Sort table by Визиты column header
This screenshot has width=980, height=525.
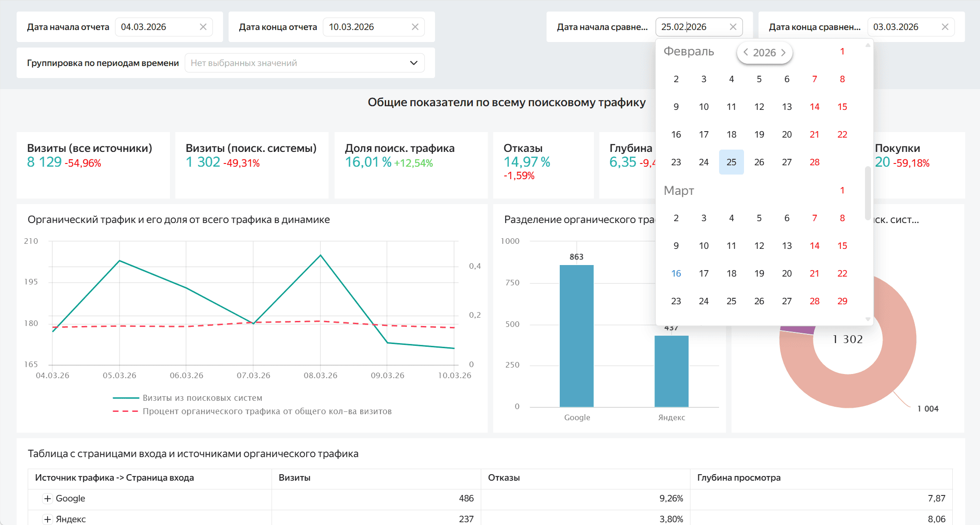coord(295,477)
